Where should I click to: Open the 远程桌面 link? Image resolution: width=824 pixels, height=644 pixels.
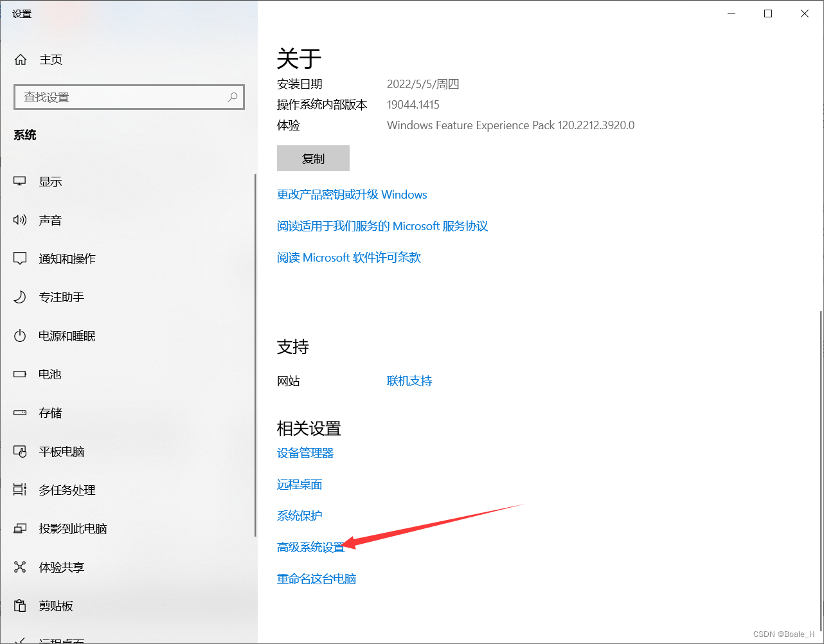300,485
